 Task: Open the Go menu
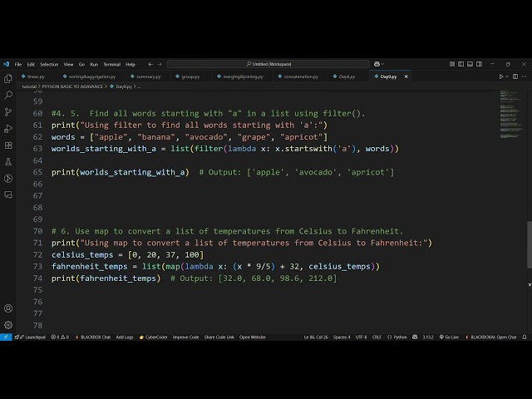tap(81, 64)
